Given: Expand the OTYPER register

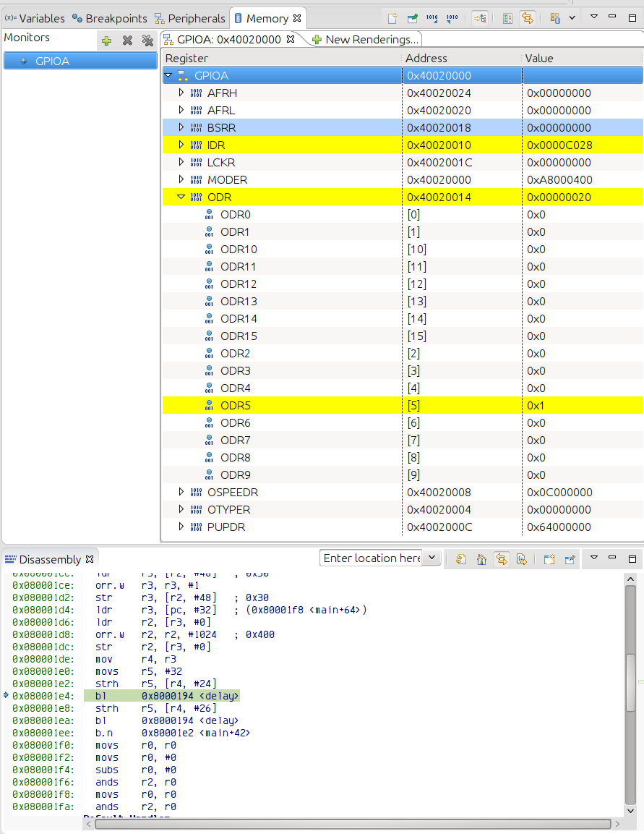Looking at the screenshot, I should [181, 509].
